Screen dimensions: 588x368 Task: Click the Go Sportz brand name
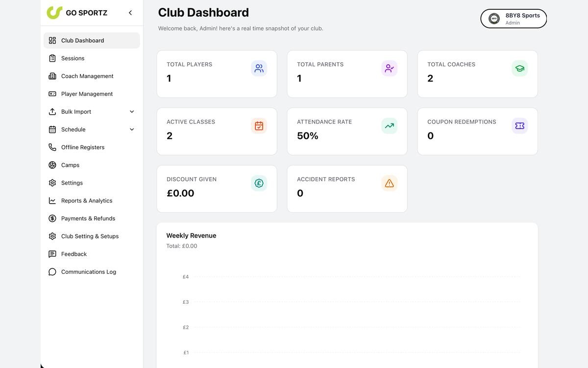click(87, 13)
